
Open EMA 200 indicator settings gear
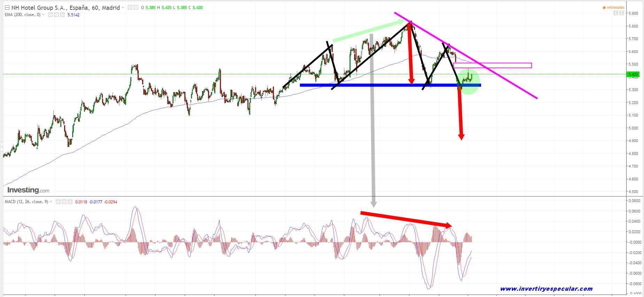56,15
